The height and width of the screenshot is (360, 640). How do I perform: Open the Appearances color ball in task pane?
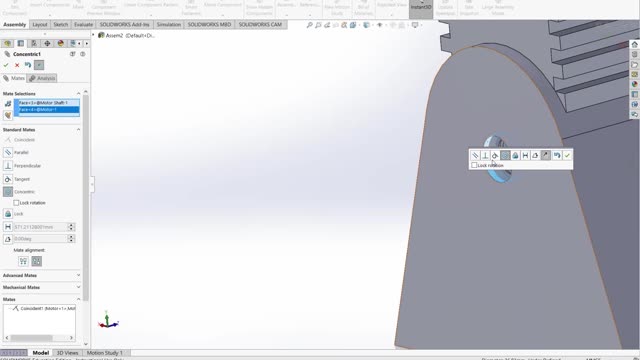(634, 84)
